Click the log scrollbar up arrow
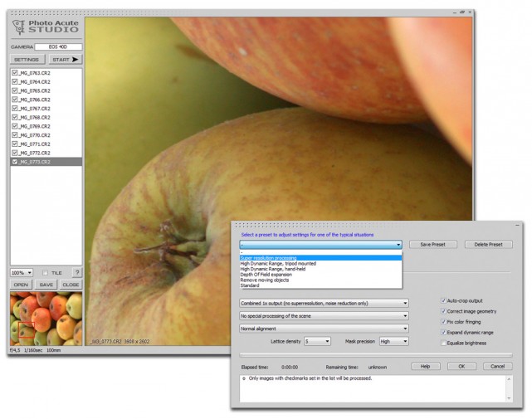Image resolution: width=532 pixels, height=419 pixels. (x=509, y=378)
